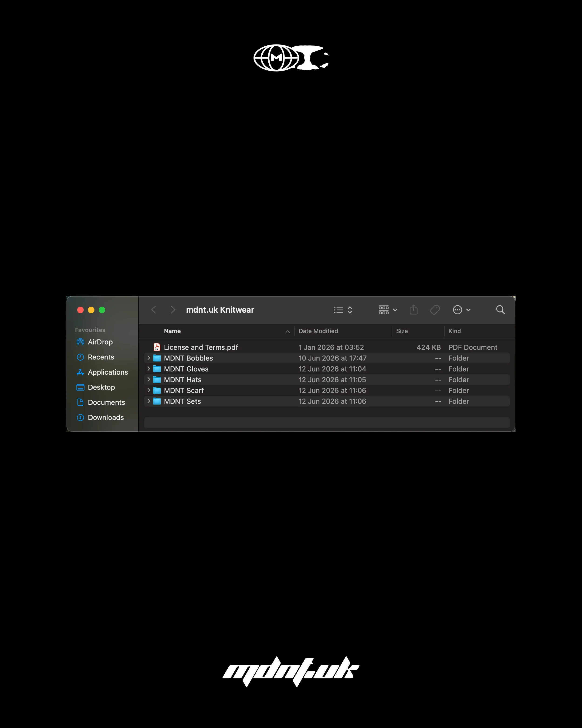Screen dimensions: 582x728
Task: Select the MDNT Scarf folder icon
Action: (x=157, y=390)
